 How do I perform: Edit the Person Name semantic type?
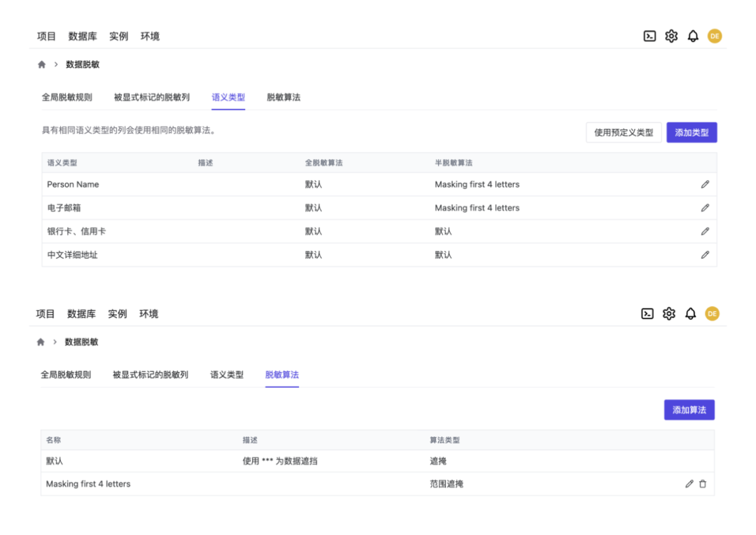705,184
